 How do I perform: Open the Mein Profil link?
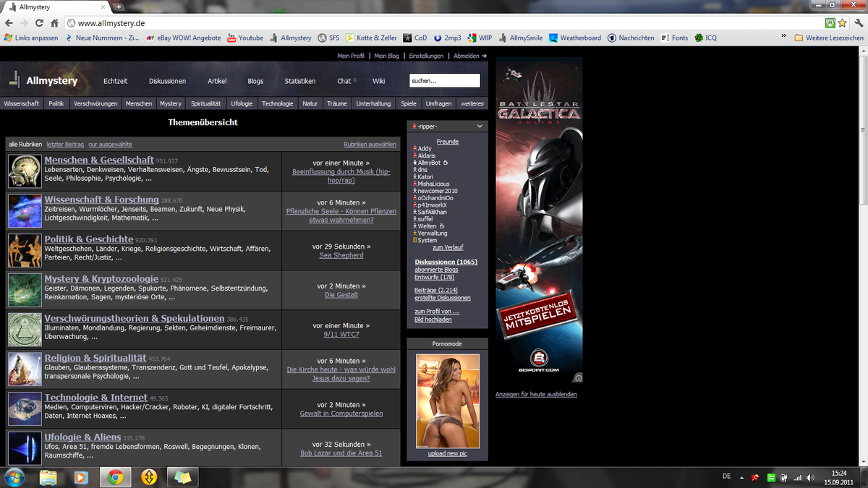tap(351, 56)
